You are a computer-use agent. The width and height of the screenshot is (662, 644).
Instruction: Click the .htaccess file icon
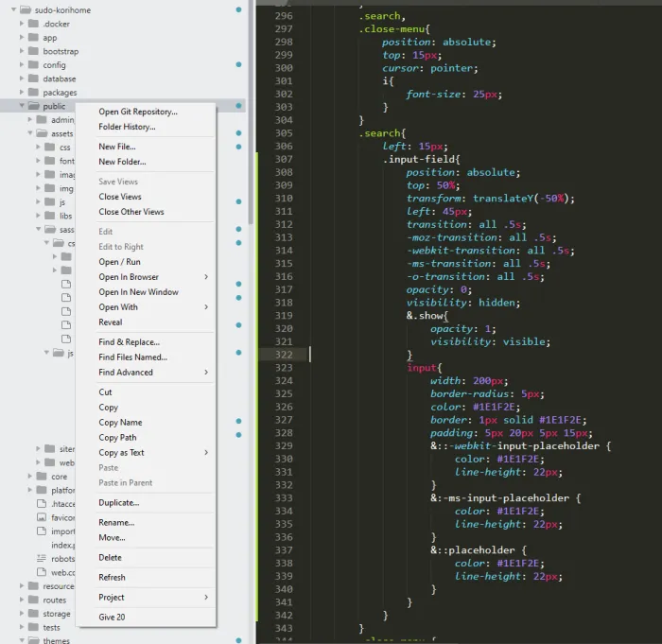click(42, 503)
